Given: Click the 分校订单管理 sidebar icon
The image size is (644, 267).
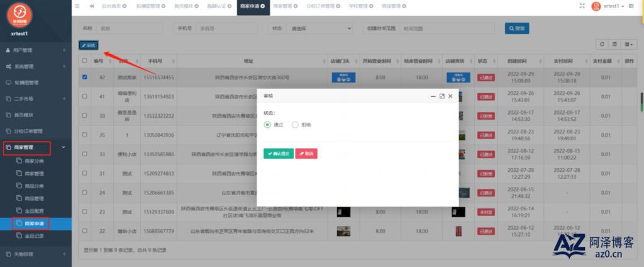Looking at the screenshot, I should click(x=8, y=131).
